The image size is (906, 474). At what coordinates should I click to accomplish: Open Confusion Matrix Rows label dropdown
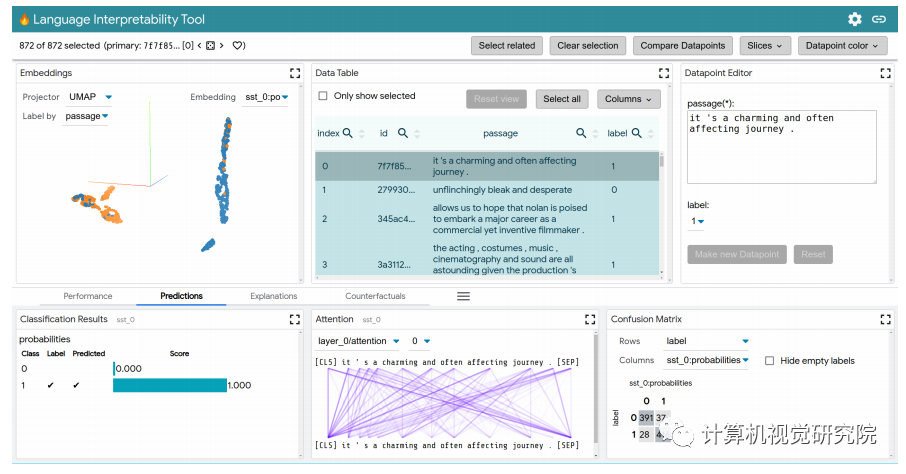[x=707, y=341]
